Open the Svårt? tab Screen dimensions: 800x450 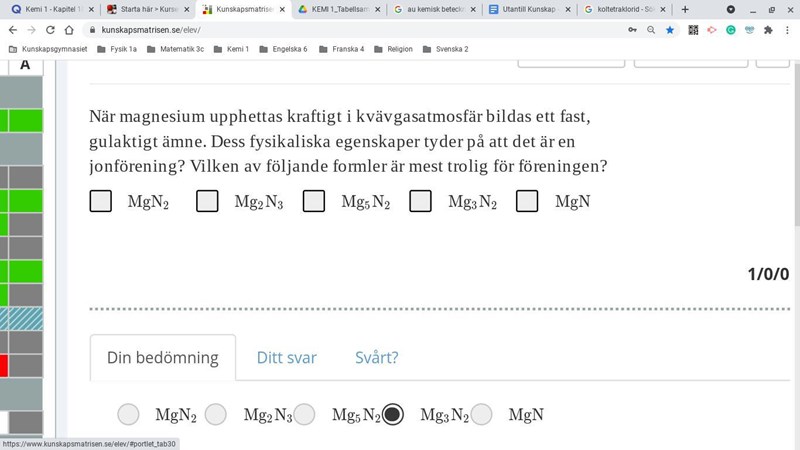[376, 357]
